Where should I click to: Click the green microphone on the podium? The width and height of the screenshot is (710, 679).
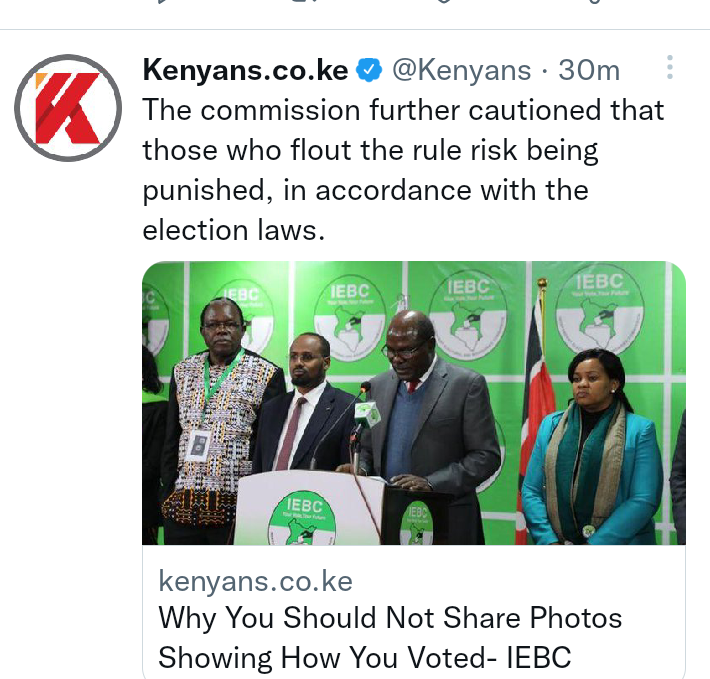pos(367,414)
